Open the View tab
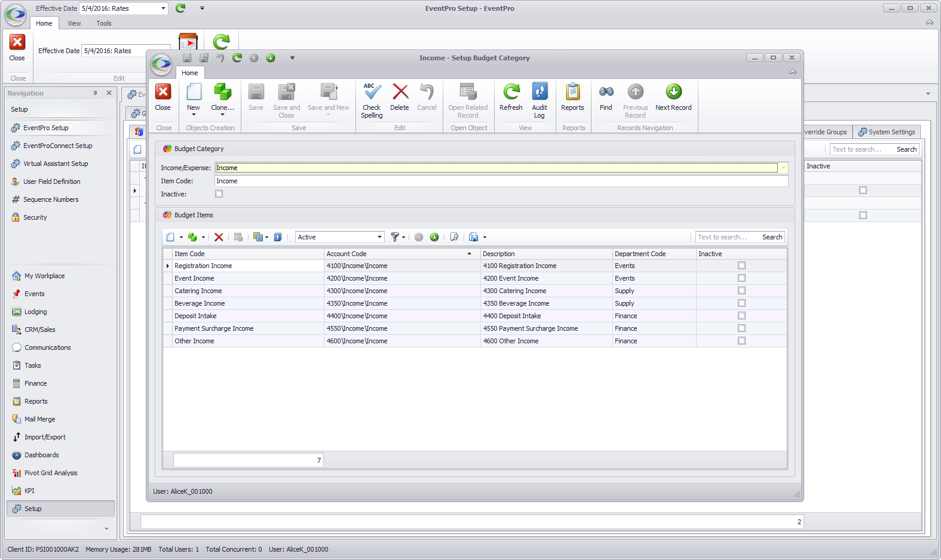The width and height of the screenshot is (941, 560). [74, 23]
